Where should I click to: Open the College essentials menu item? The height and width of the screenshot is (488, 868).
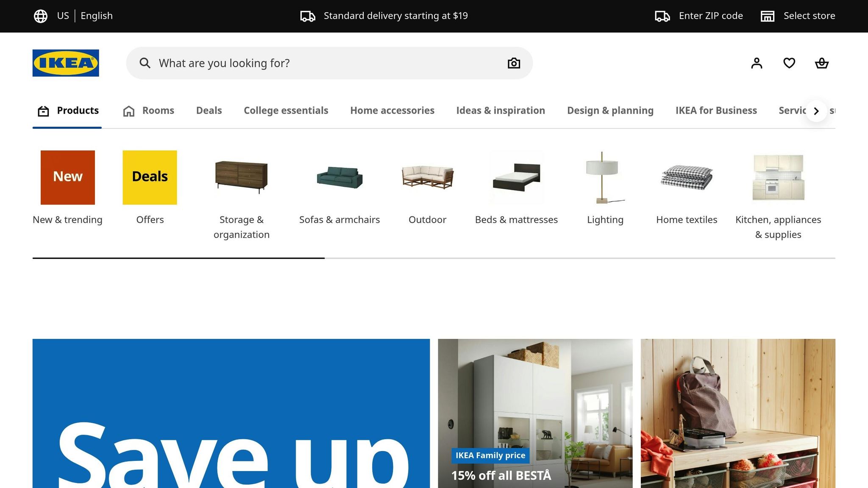pos(286,111)
